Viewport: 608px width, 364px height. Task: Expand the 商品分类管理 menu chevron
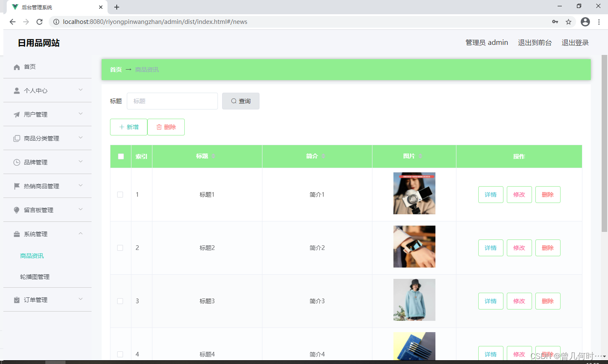pos(81,138)
